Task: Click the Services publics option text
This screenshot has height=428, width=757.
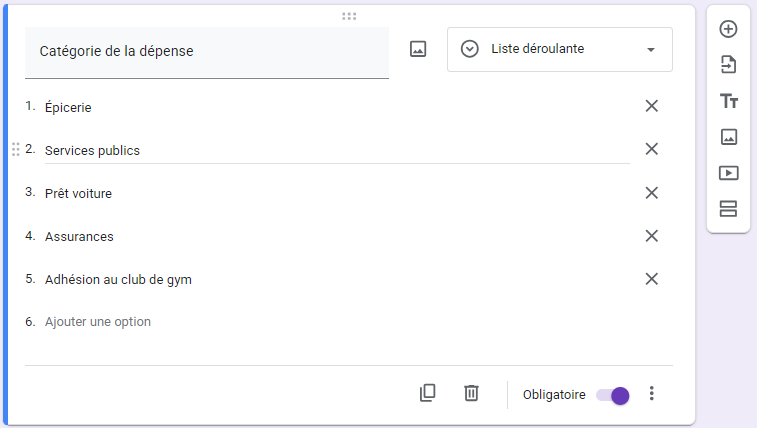Action: [x=92, y=151]
